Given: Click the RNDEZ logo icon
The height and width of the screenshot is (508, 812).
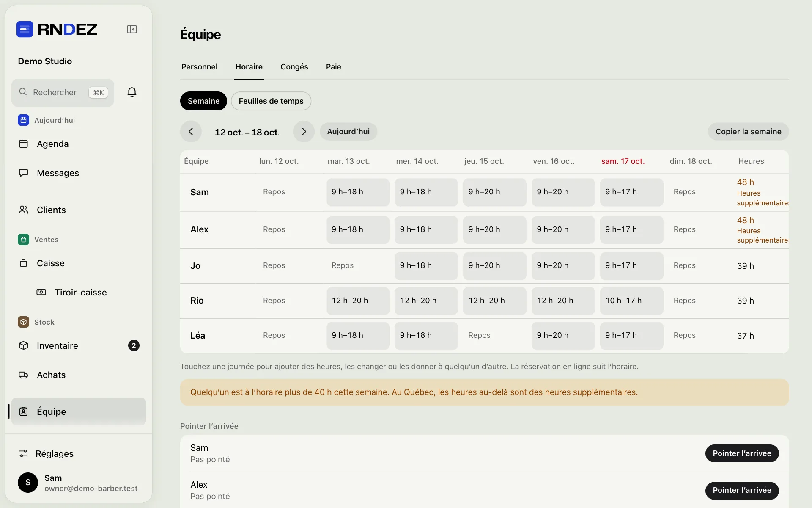Looking at the screenshot, I should coord(25,29).
